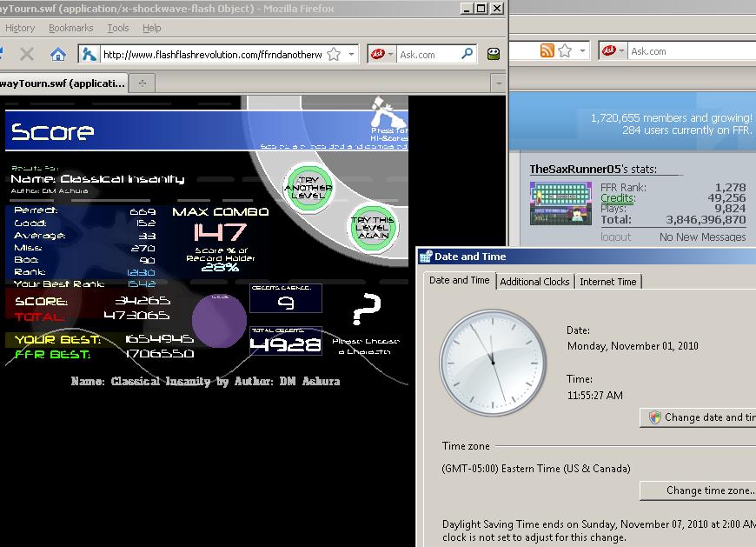756x547 pixels.
Task: Open the list all tabs dropdown
Action: coord(499,83)
